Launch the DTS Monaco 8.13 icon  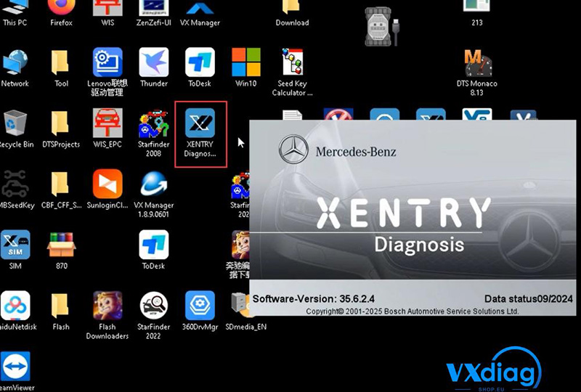477,73
